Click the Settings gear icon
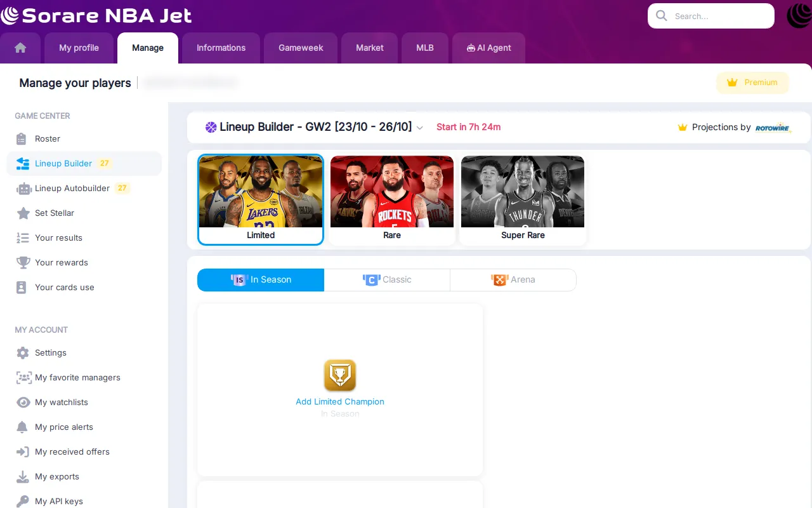This screenshot has width=812, height=508. 23,352
